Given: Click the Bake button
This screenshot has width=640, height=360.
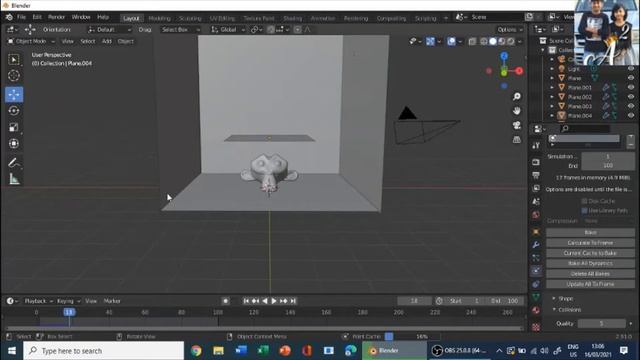Looking at the screenshot, I should pos(590,232).
